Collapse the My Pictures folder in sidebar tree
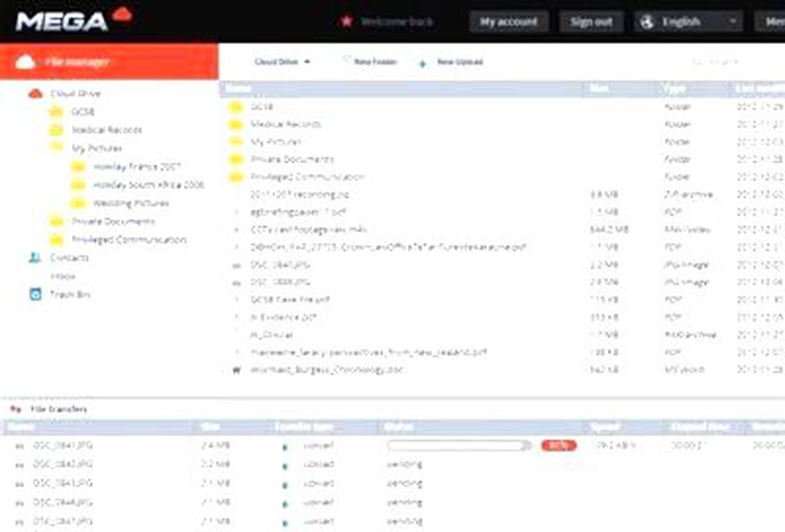 click(56, 147)
